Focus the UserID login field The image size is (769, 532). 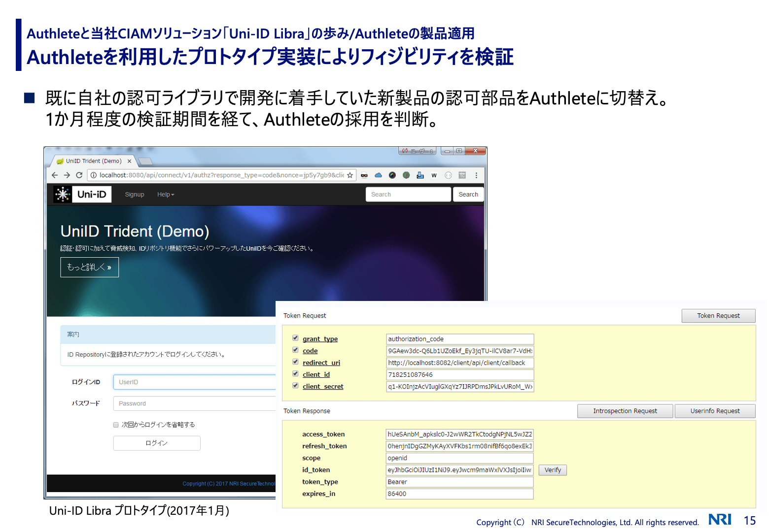[x=194, y=382]
